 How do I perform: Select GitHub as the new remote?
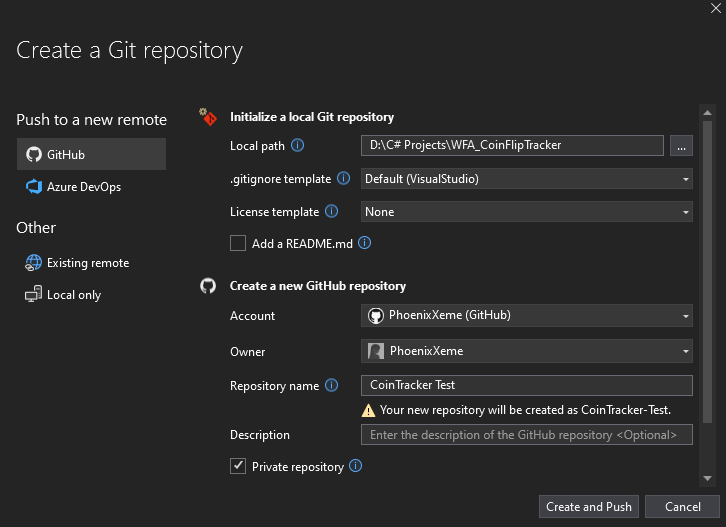[91, 154]
